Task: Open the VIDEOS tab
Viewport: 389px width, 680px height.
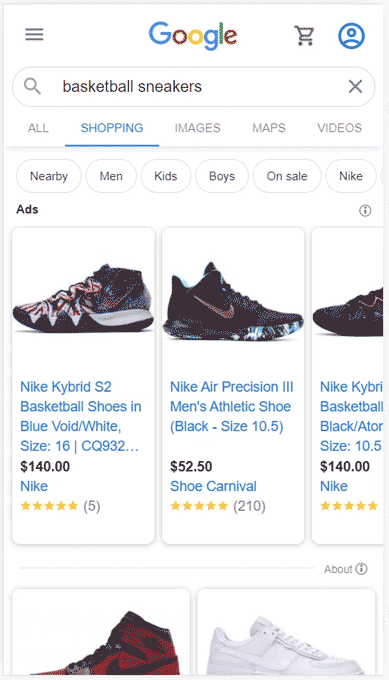Action: 339,128
